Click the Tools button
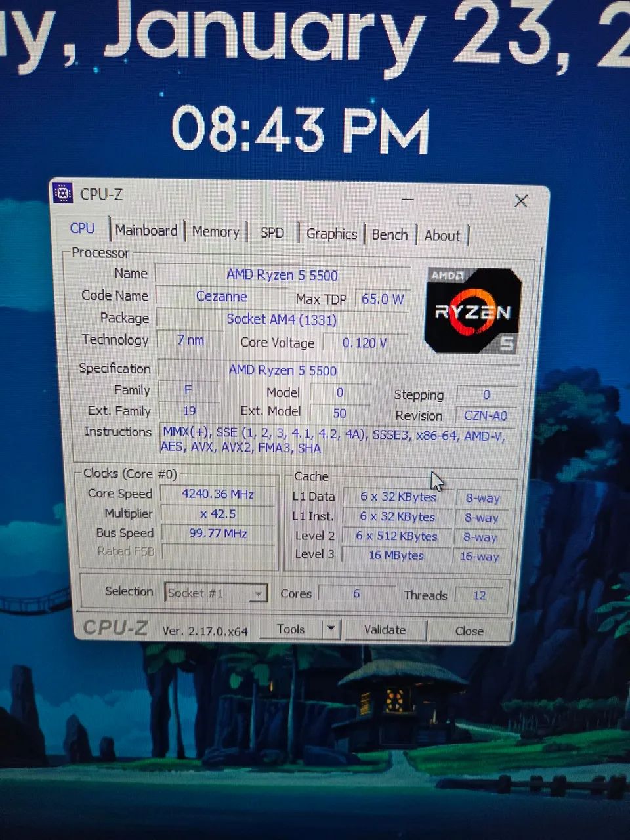 [292, 629]
